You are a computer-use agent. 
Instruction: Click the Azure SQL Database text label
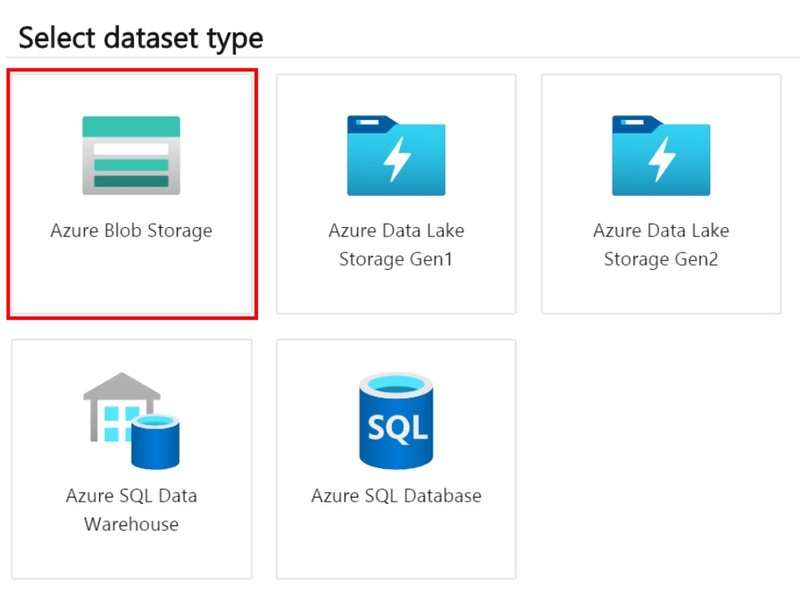point(396,495)
